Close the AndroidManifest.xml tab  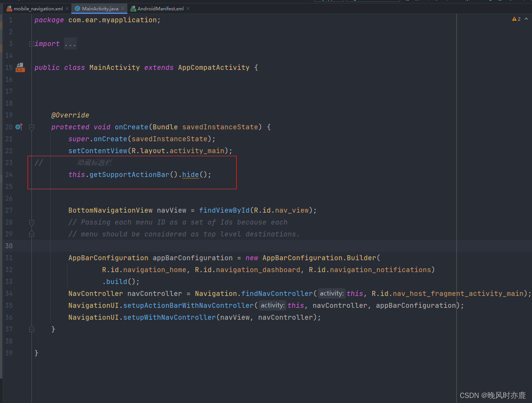pos(188,8)
